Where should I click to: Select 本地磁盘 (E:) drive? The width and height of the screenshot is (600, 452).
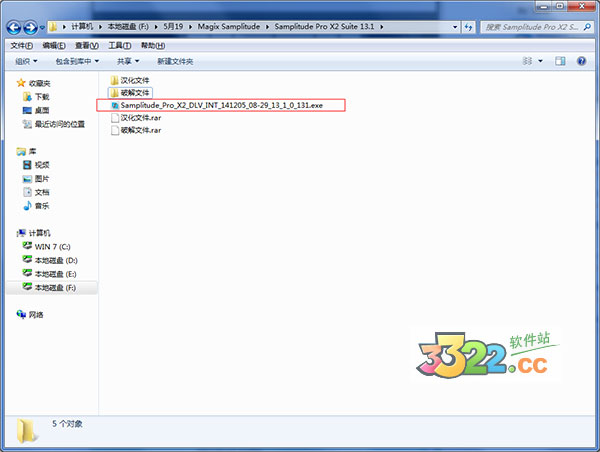55,274
